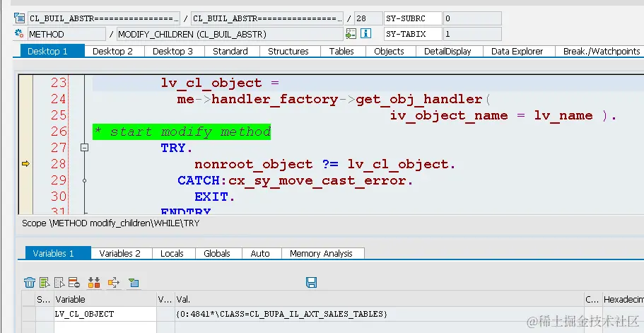The height and width of the screenshot is (333, 644).
Task: Collapse the TRY block at line 27
Action: (84, 147)
